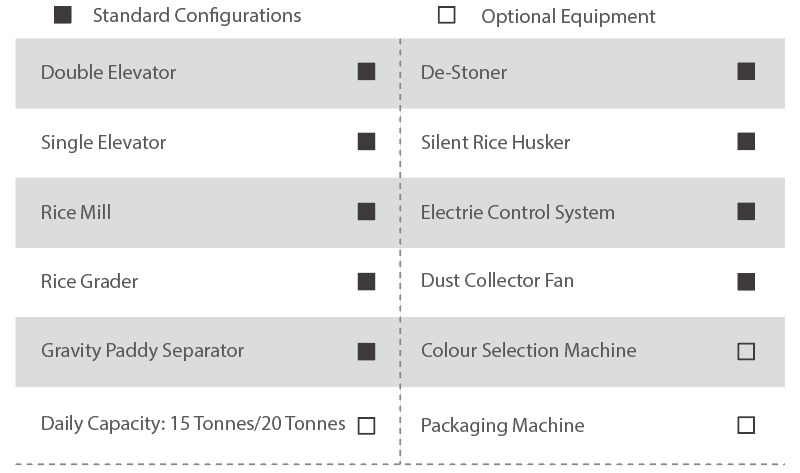Select the Optional Equipment heading text
The height and width of the screenshot is (473, 800).
coord(568,17)
